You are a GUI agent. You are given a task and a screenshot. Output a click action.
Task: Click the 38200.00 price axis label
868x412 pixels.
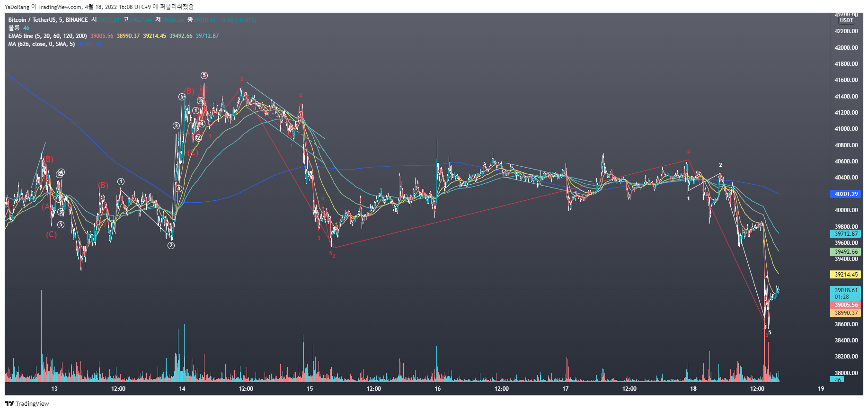point(846,357)
